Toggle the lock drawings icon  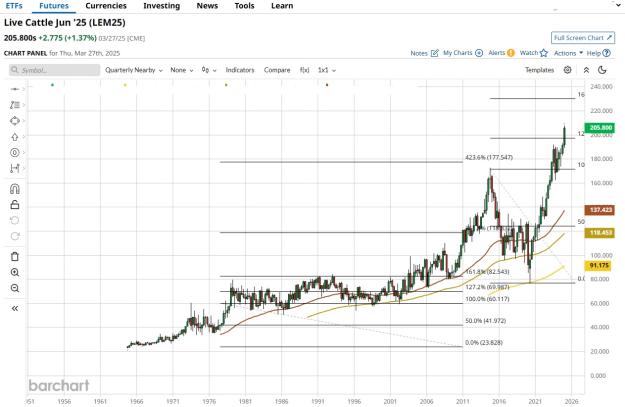tap(15, 204)
